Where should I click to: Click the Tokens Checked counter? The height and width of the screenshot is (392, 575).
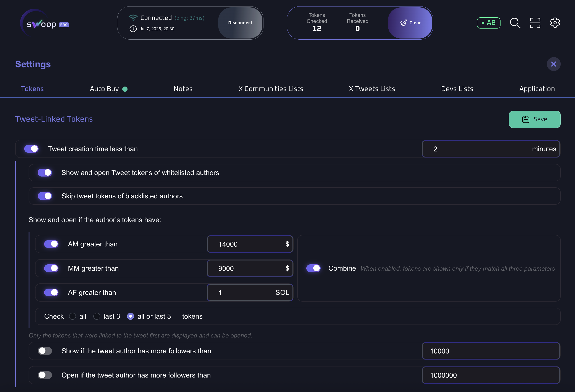coord(317,22)
